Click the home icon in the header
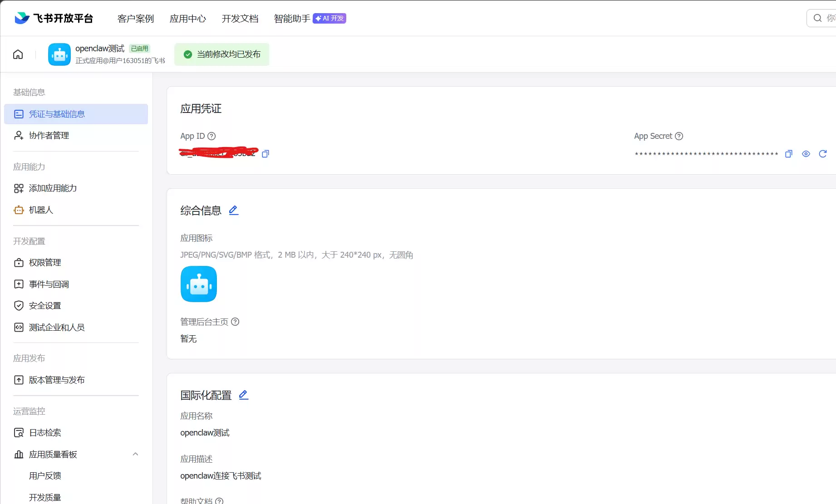Image resolution: width=836 pixels, height=504 pixels. coord(18,54)
